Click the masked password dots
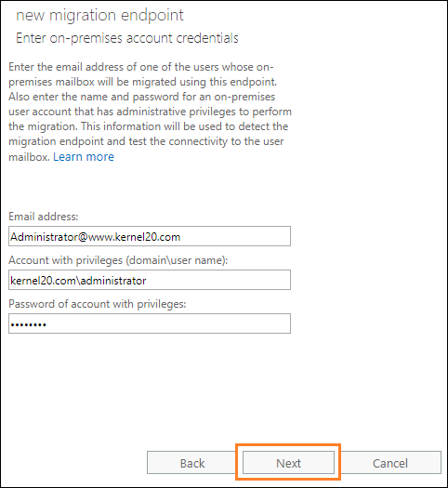This screenshot has width=448, height=488. pyautogui.click(x=28, y=324)
